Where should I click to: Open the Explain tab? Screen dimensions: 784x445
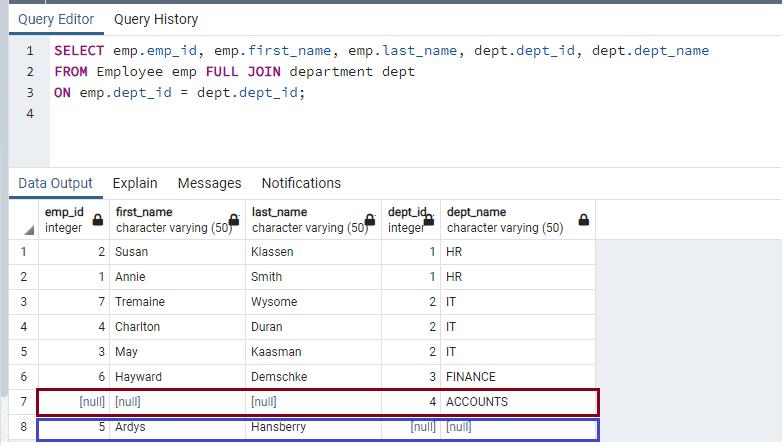point(135,183)
